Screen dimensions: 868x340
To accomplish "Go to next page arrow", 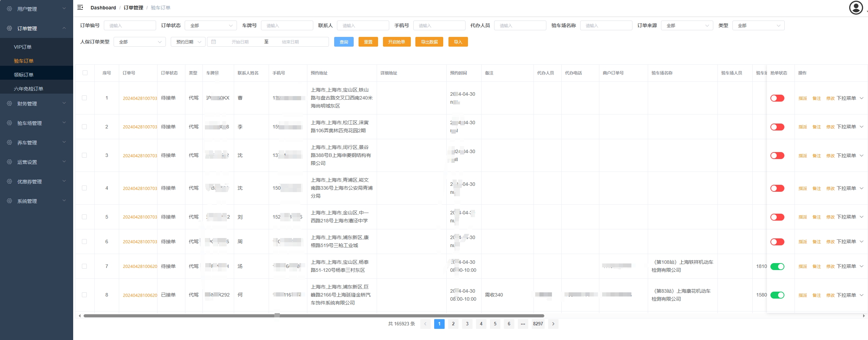I will pyautogui.click(x=553, y=324).
